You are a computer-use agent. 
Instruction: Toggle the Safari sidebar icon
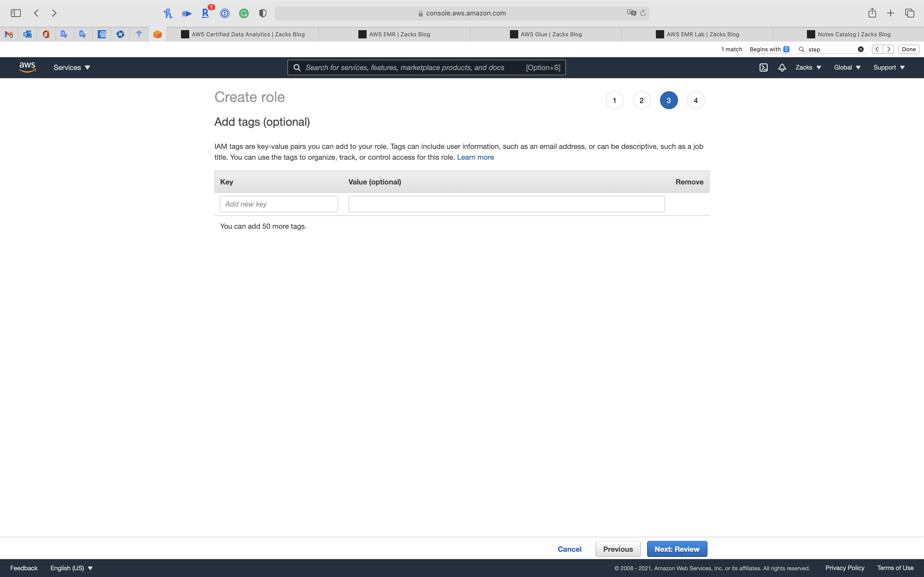coord(16,13)
